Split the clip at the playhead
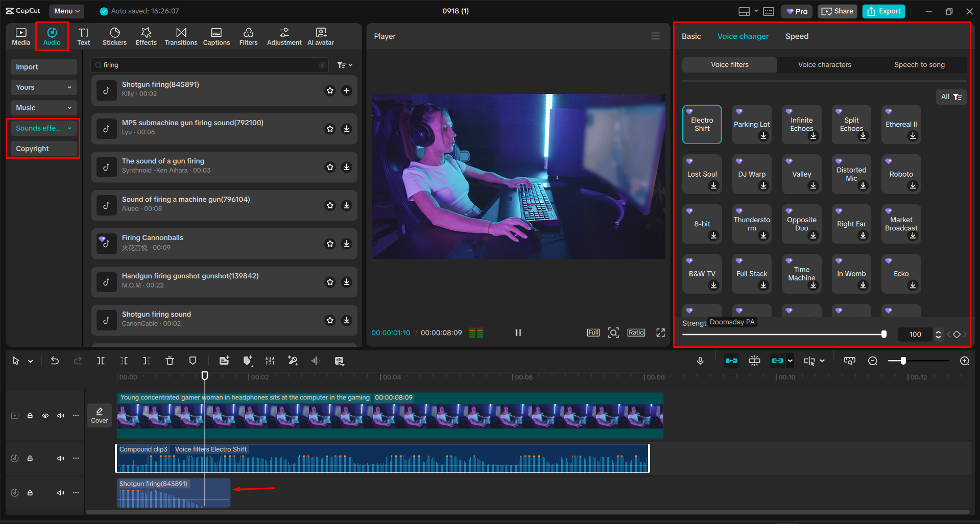 point(101,361)
